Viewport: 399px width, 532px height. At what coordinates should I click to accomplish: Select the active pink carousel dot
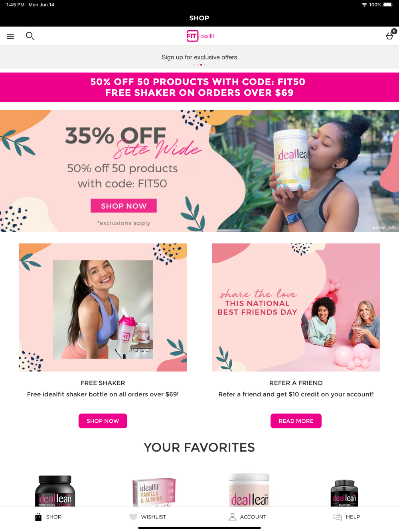(201, 65)
